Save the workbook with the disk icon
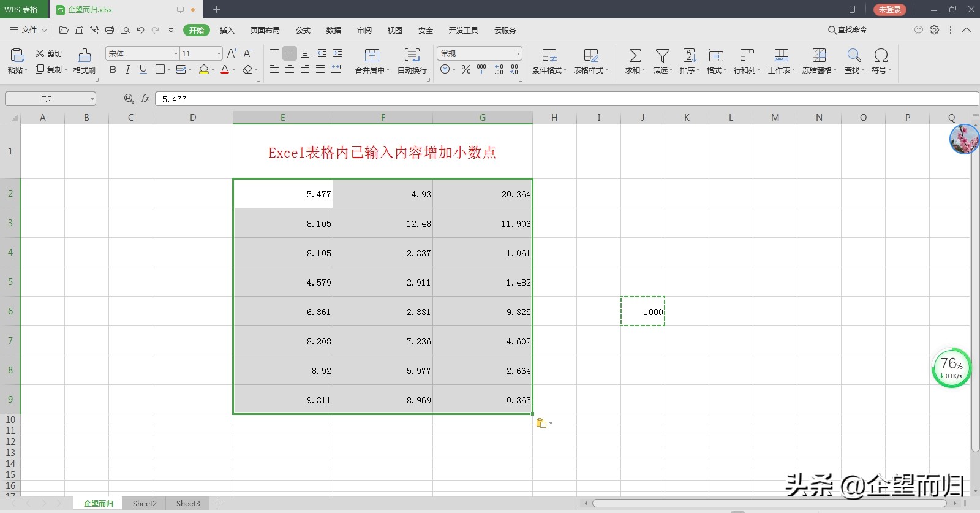 click(x=79, y=30)
